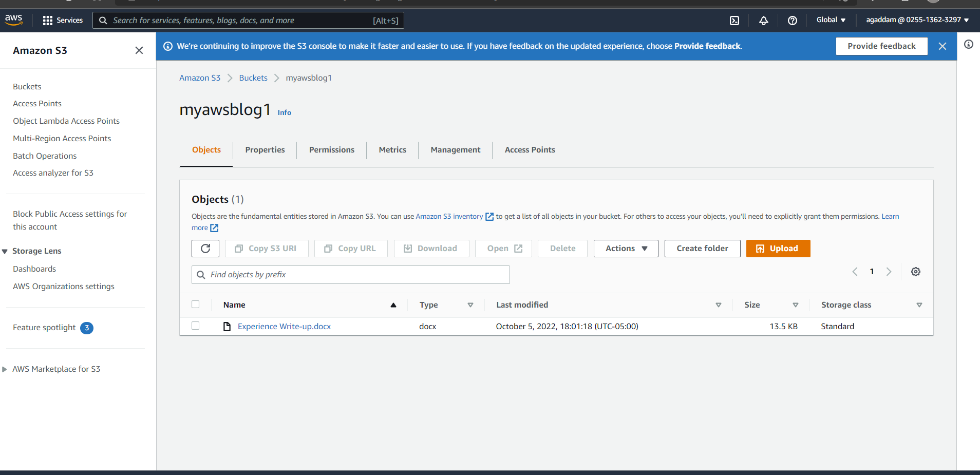Refresh the objects list
The image size is (980, 475).
205,248
